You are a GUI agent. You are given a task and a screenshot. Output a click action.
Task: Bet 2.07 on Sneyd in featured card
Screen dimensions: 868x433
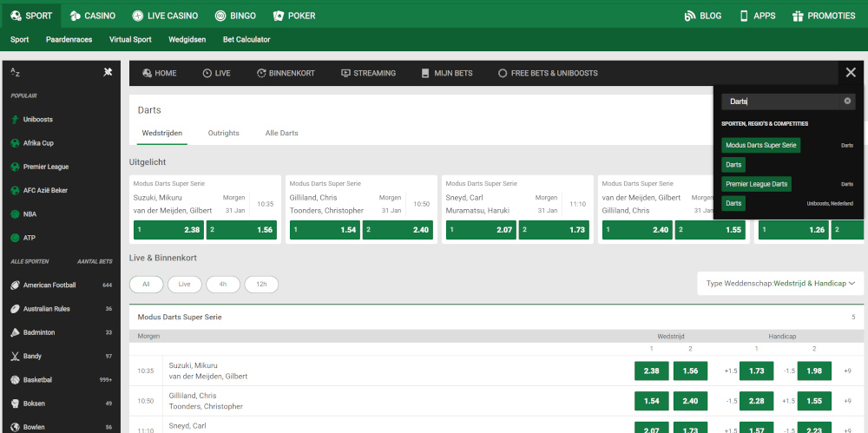click(481, 230)
